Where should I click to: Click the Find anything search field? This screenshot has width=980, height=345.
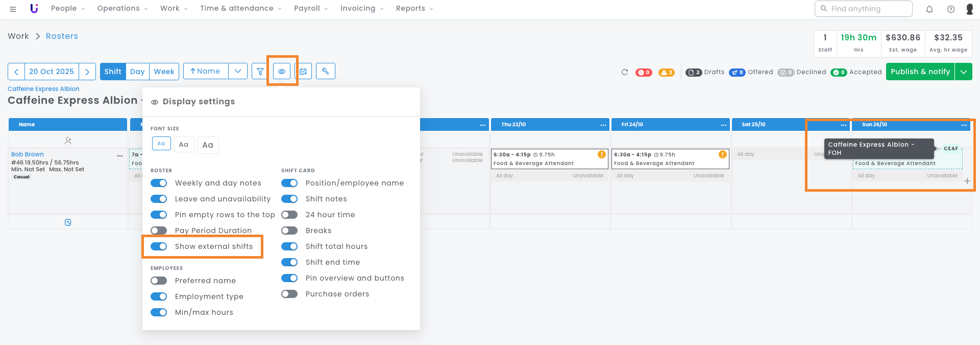[x=863, y=9]
